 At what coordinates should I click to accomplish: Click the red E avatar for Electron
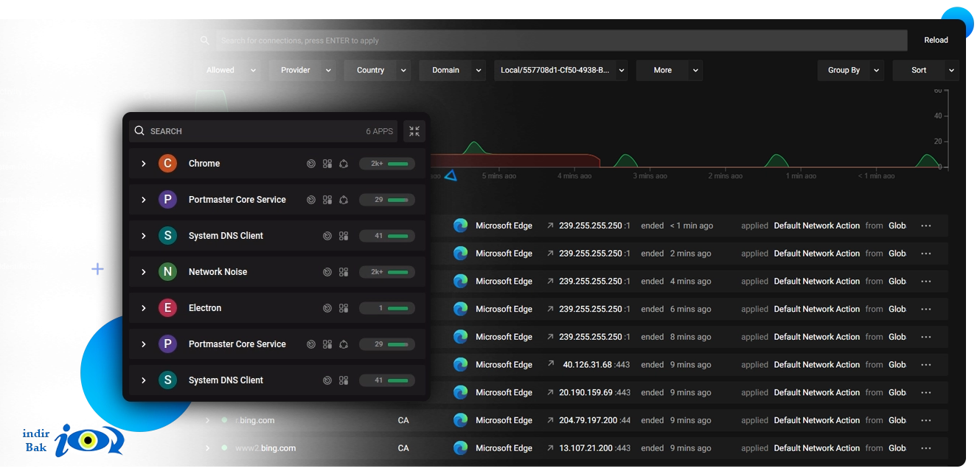167,308
